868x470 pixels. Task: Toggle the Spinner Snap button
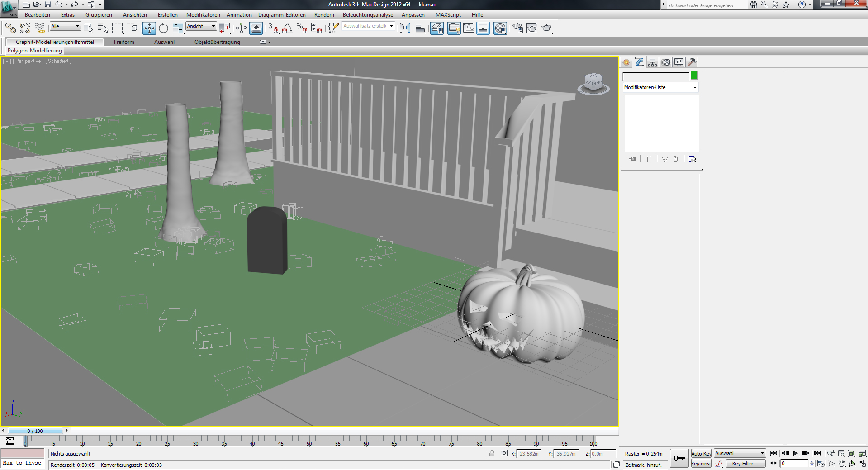click(x=317, y=28)
